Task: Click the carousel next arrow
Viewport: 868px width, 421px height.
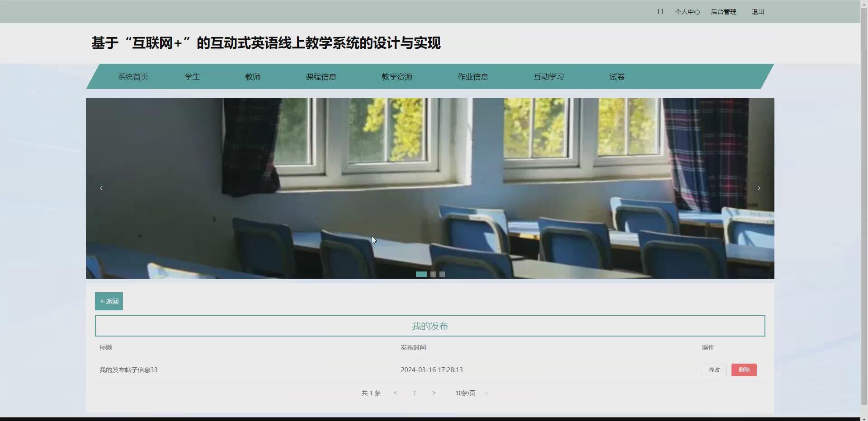Action: tap(759, 188)
